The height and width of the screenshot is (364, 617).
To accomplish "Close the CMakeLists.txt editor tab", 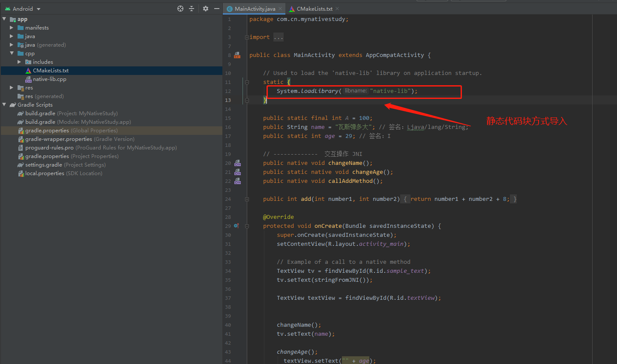I will point(337,9).
